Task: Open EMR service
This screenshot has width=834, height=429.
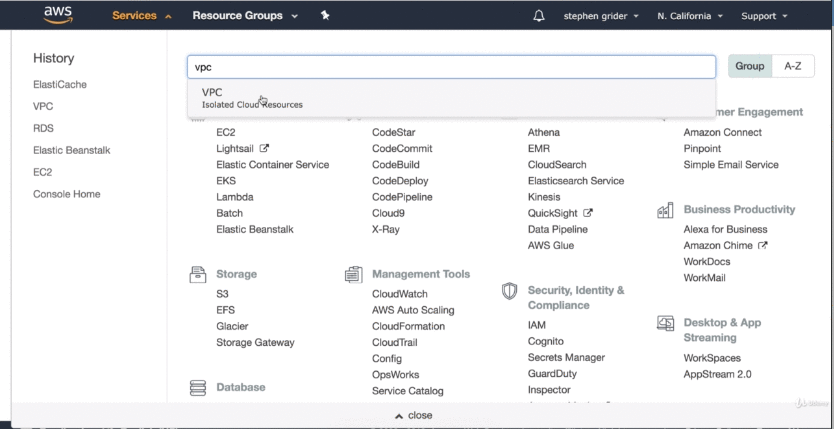Action: (539, 149)
